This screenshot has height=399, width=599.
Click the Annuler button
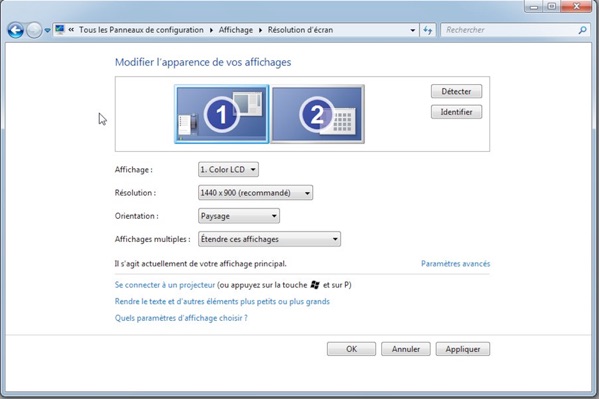[406, 349]
